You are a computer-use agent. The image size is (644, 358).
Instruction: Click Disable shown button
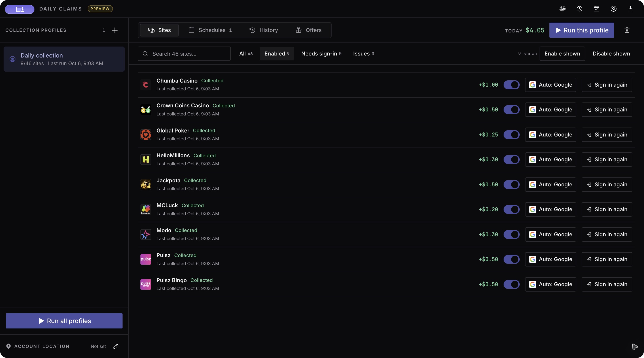[611, 54]
